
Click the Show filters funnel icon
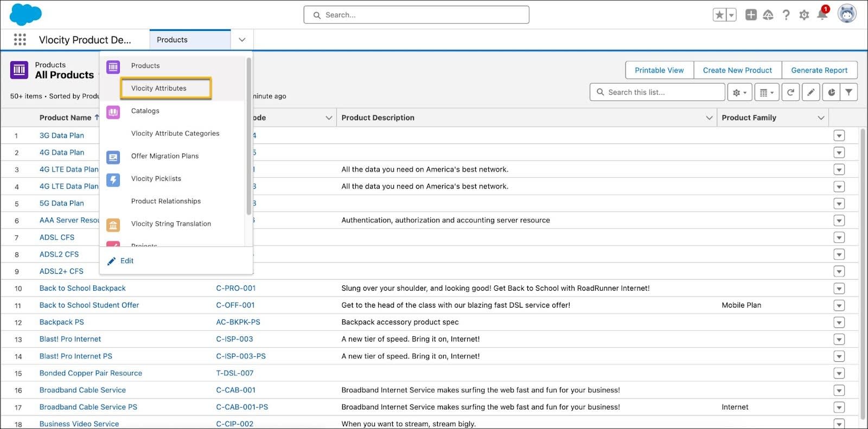point(849,92)
